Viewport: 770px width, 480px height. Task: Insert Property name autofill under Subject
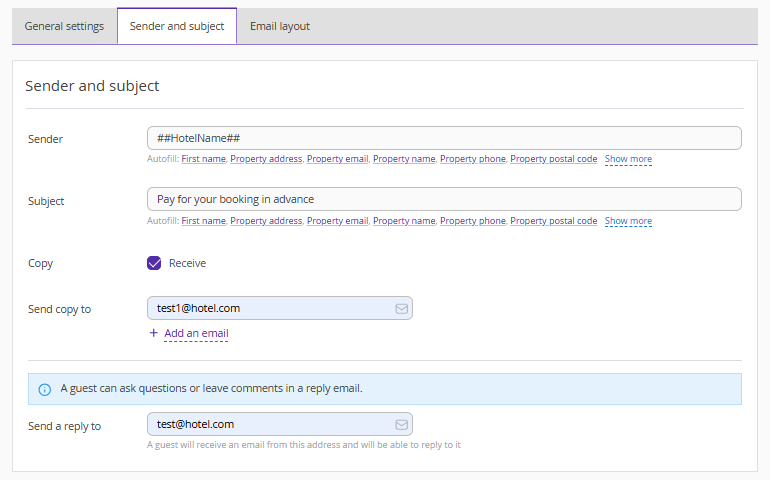click(404, 221)
